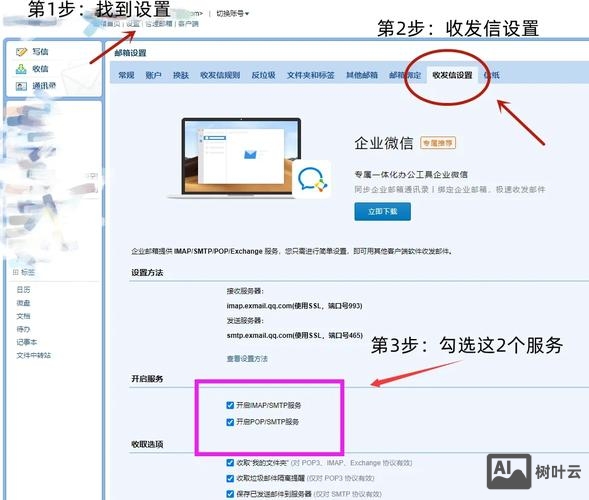The width and height of the screenshot is (589, 500).
Task: Click the 企业微信 chat bubble logo
Action: 313,180
